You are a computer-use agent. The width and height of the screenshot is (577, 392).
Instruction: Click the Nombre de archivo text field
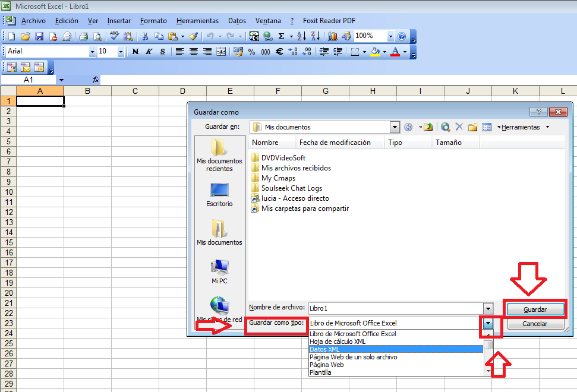click(396, 308)
